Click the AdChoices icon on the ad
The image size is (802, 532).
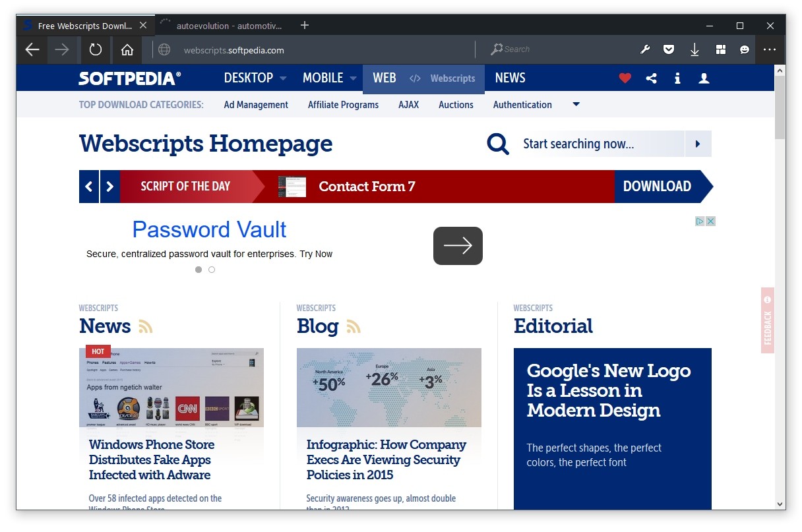pyautogui.click(x=700, y=222)
